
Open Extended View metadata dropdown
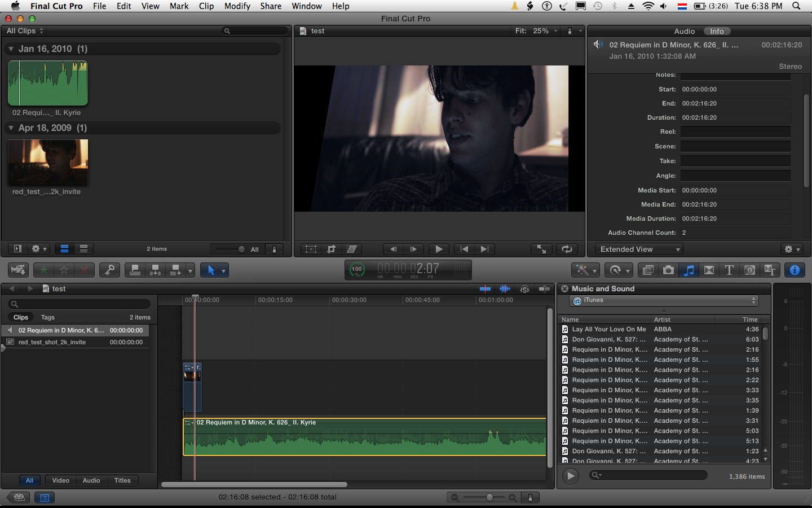639,249
